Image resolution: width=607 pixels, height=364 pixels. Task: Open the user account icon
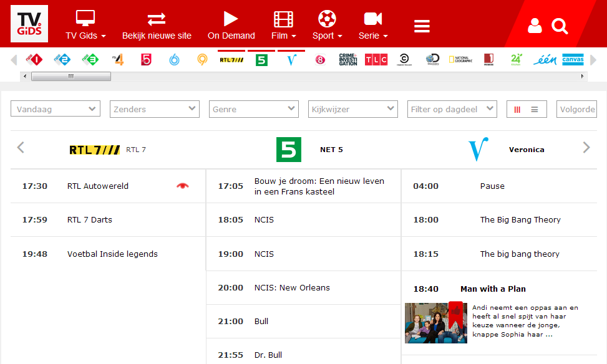(535, 26)
